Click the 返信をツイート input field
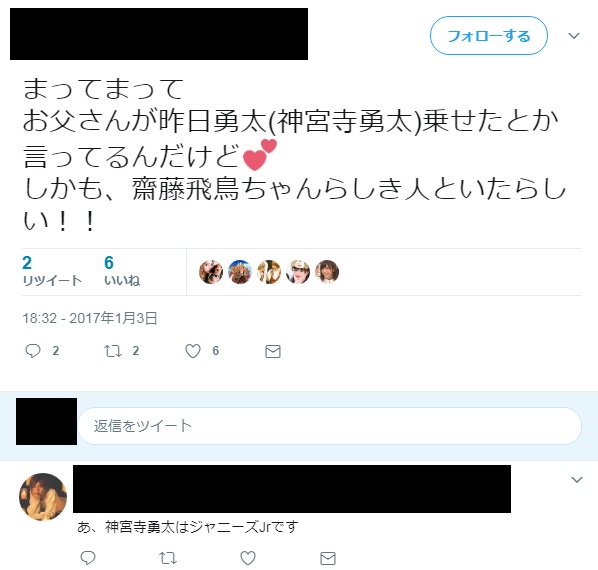Image resolution: width=598 pixels, height=570 pixels. pos(330,426)
